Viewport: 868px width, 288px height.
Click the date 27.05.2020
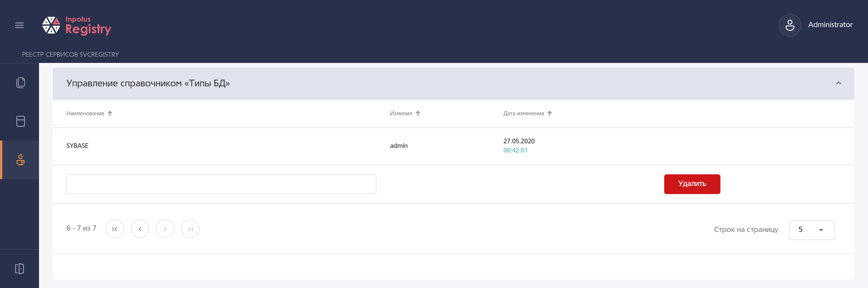[519, 141]
